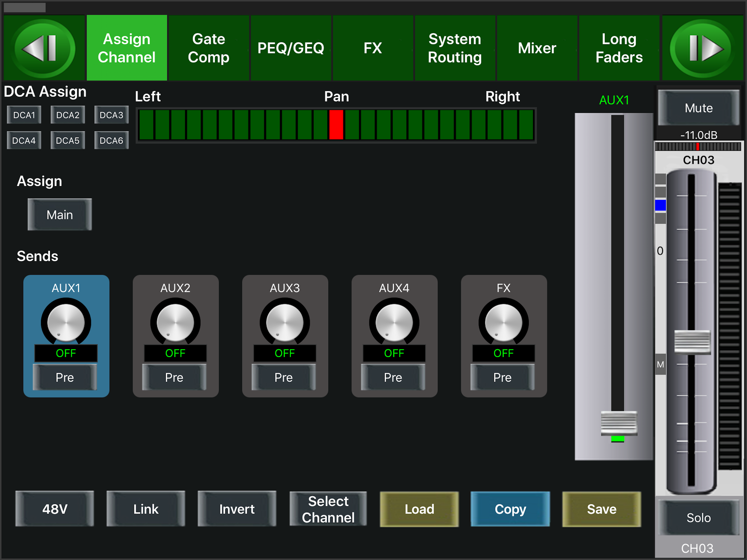The height and width of the screenshot is (560, 747).
Task: Click the small pan indicator above CH03
Action: [698, 147]
